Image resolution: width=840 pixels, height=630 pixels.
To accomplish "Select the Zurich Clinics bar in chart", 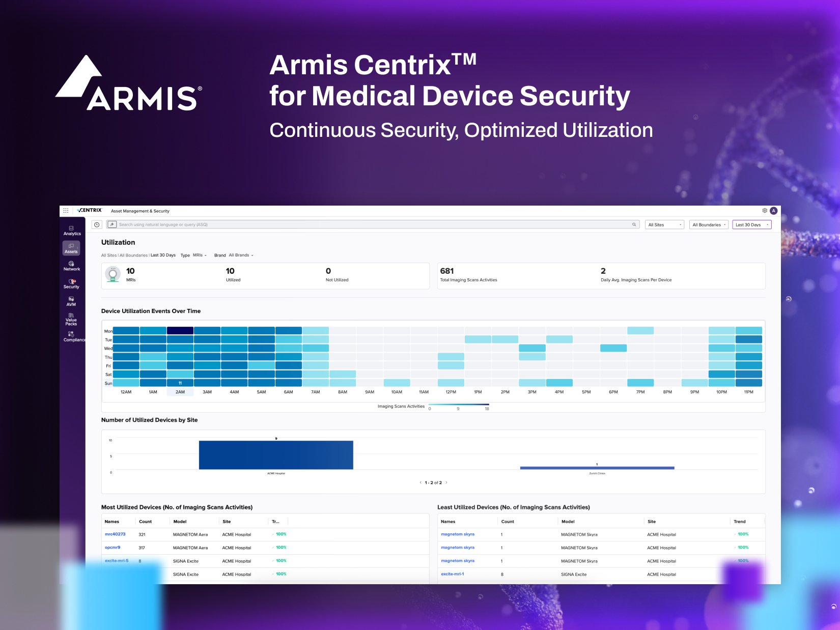I will coord(597,468).
